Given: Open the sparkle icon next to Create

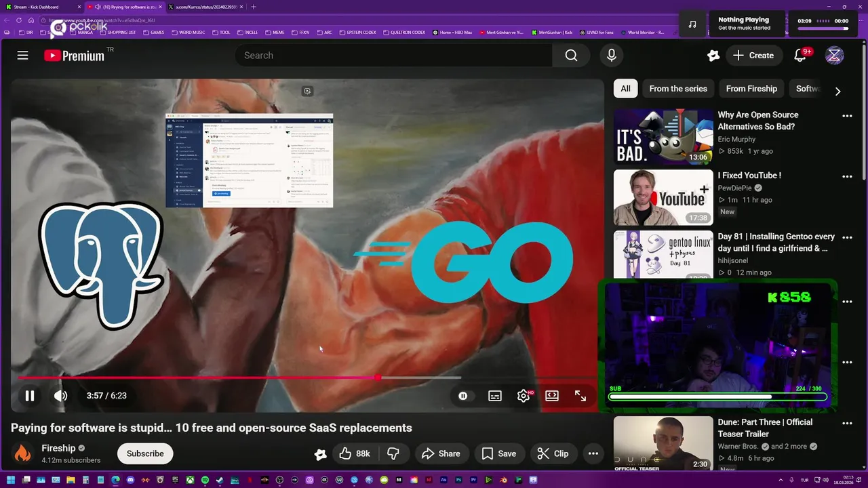Looking at the screenshot, I should click(x=713, y=56).
